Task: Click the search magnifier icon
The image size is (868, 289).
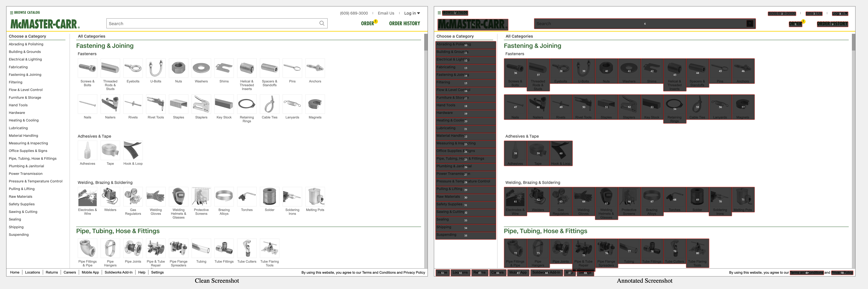Action: click(322, 23)
